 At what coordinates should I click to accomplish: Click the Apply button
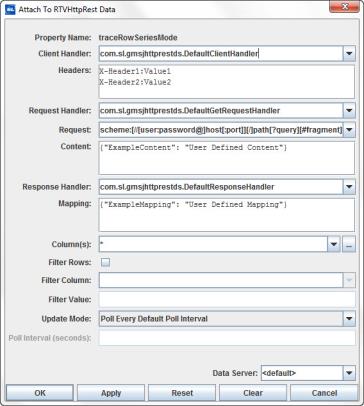click(111, 393)
